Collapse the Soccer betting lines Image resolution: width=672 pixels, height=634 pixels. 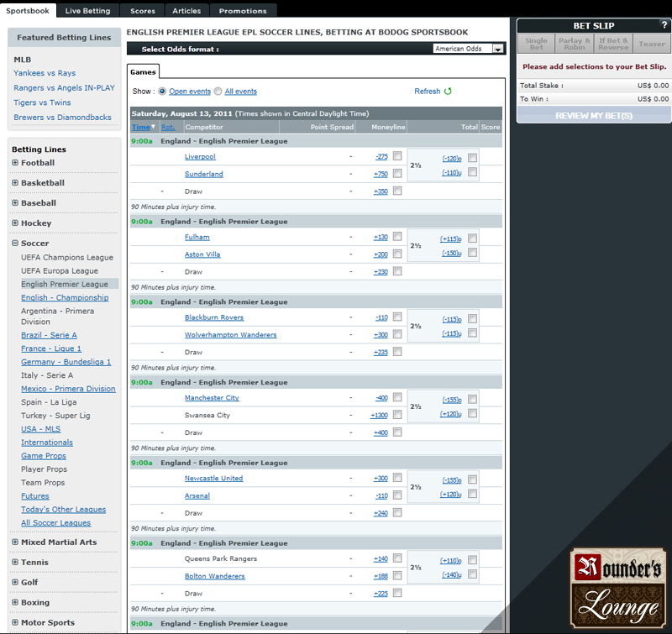click(x=15, y=244)
